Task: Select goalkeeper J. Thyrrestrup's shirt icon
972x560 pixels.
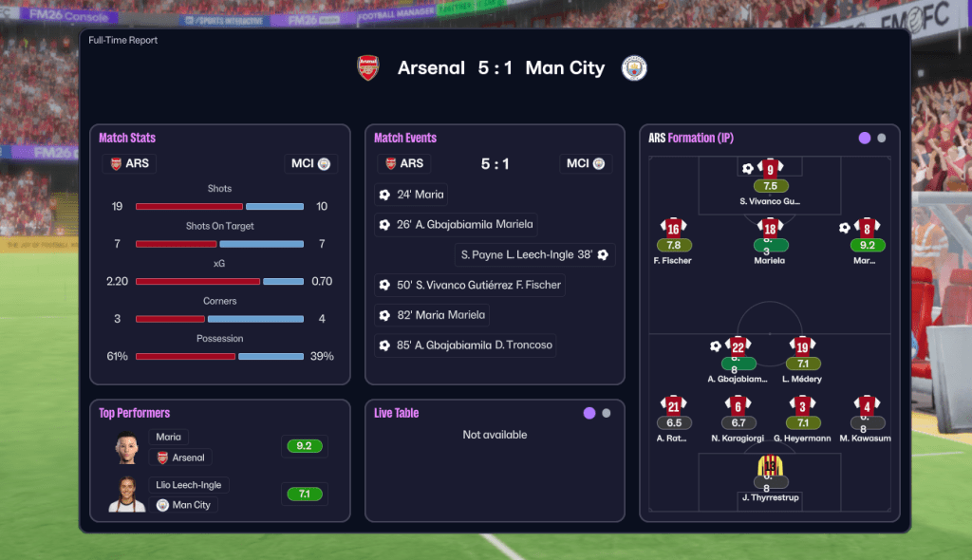Action: [769, 466]
